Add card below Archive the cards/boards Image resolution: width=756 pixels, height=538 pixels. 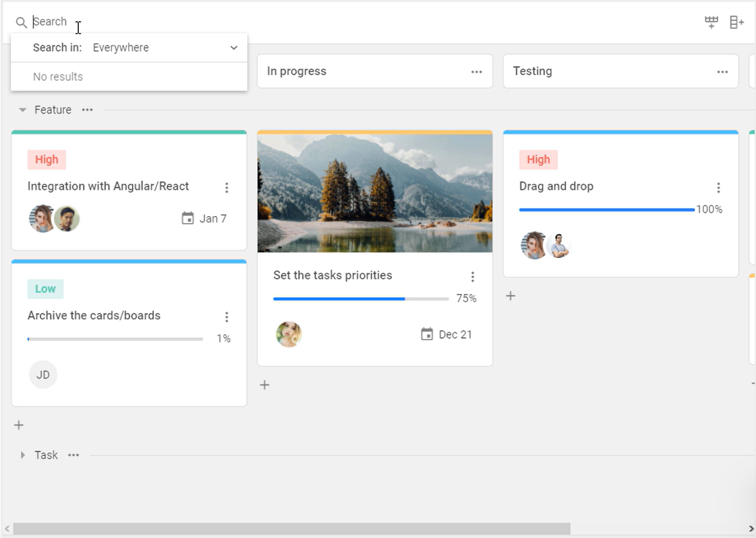click(x=19, y=425)
